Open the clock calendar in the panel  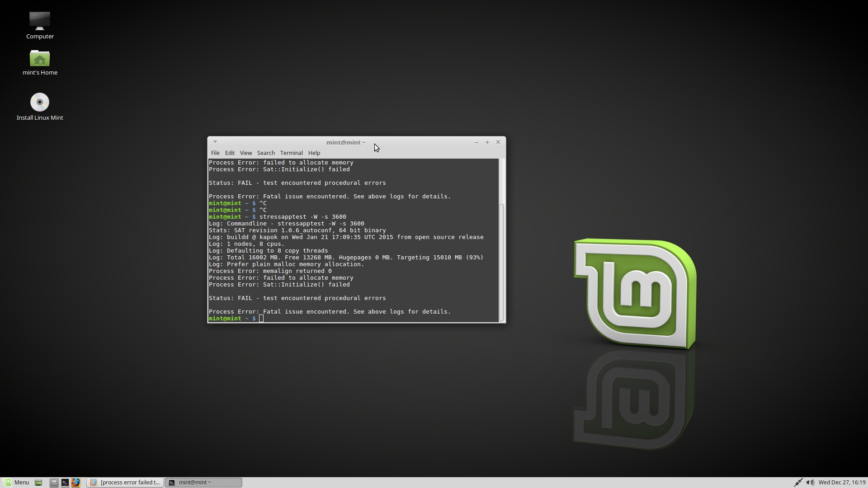pyautogui.click(x=841, y=483)
